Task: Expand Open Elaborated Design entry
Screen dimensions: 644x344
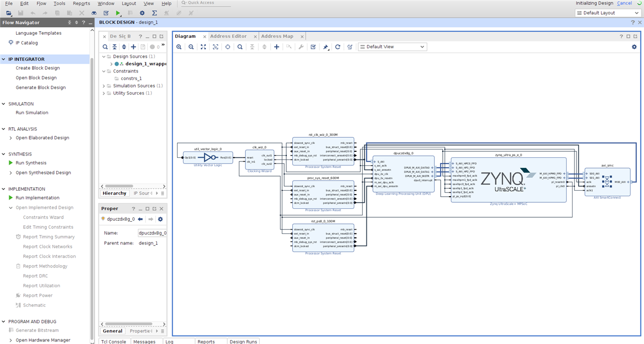Action: [x=11, y=138]
